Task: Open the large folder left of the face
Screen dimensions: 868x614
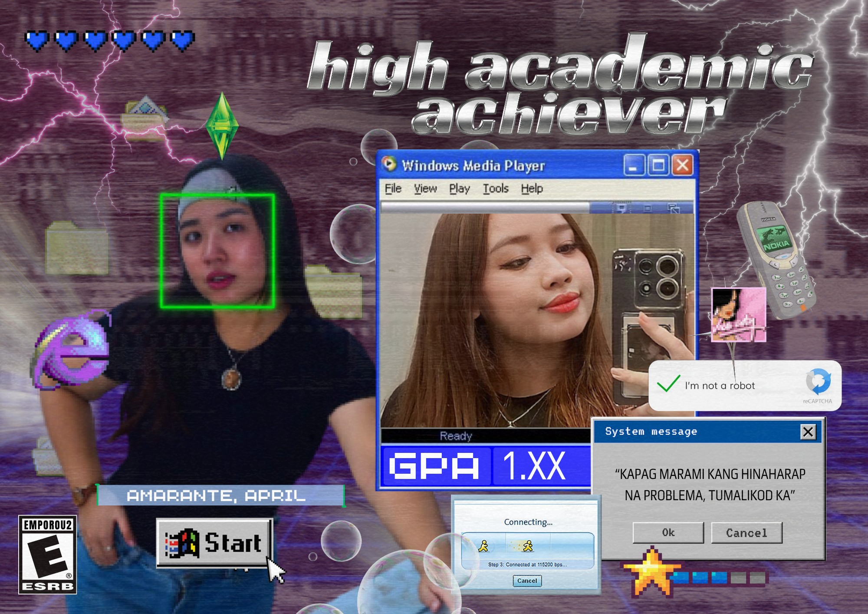Action: point(77,248)
